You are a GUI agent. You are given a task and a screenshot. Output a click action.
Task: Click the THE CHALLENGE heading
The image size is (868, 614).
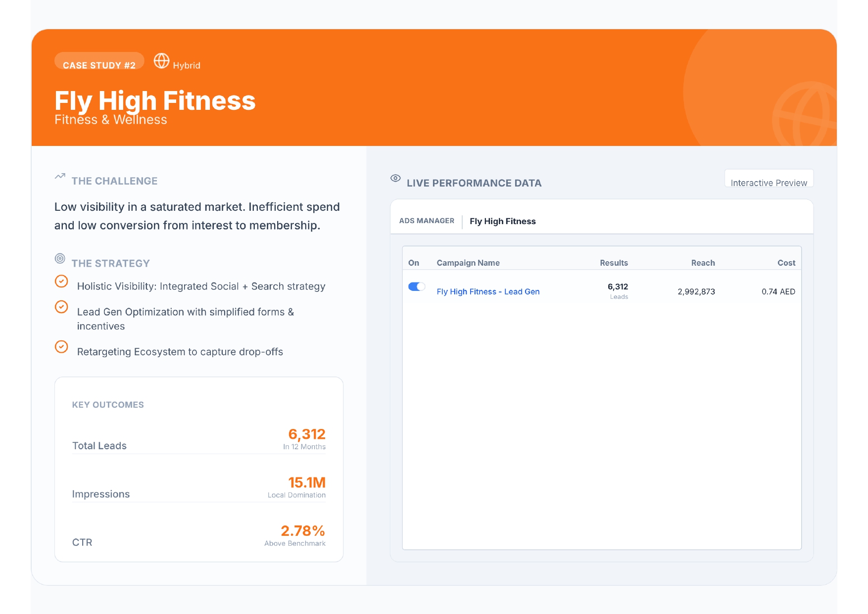[x=114, y=181]
